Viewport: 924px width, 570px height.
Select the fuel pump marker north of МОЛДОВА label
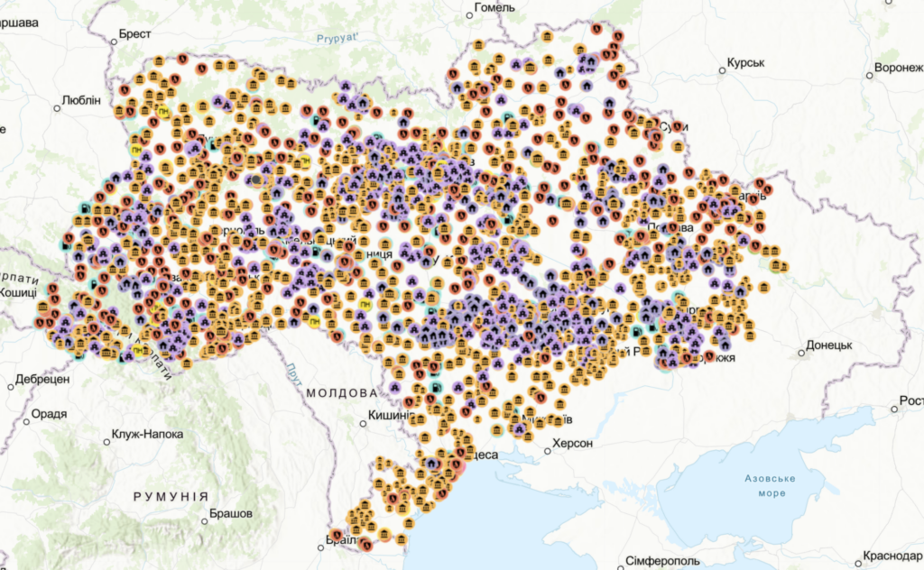point(436,388)
